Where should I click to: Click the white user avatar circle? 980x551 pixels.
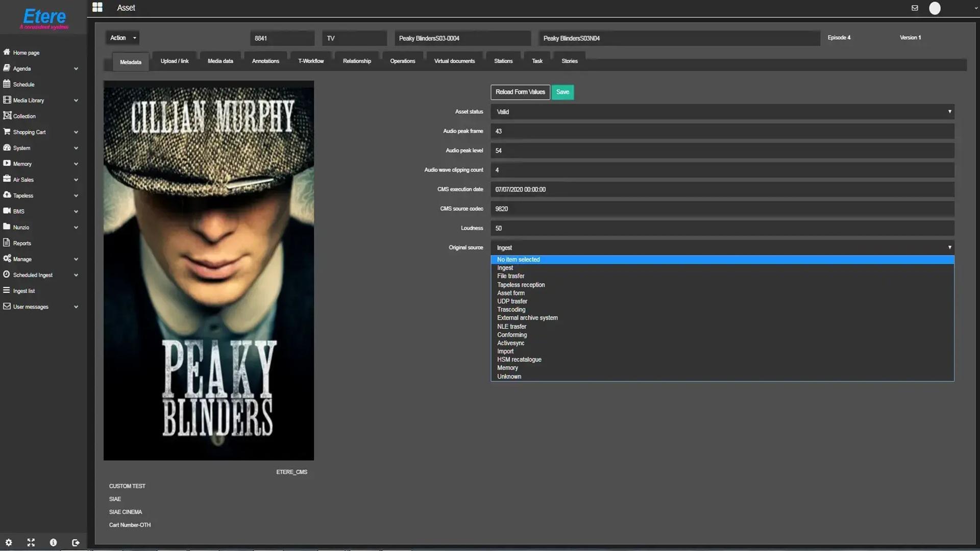click(935, 8)
